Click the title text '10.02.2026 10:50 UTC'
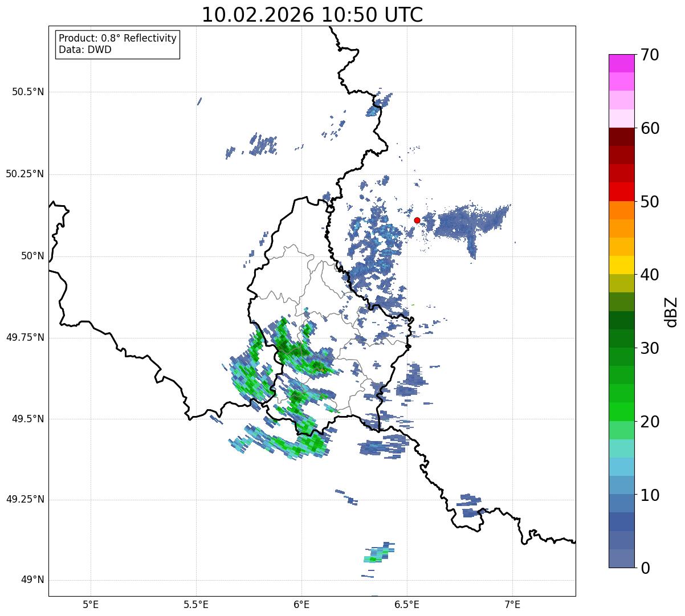 click(312, 15)
